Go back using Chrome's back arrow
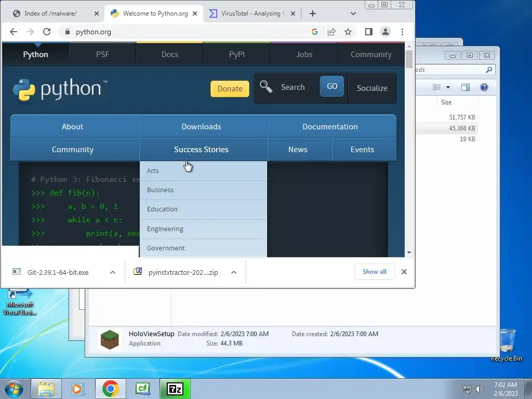532x399 pixels. click(x=13, y=32)
